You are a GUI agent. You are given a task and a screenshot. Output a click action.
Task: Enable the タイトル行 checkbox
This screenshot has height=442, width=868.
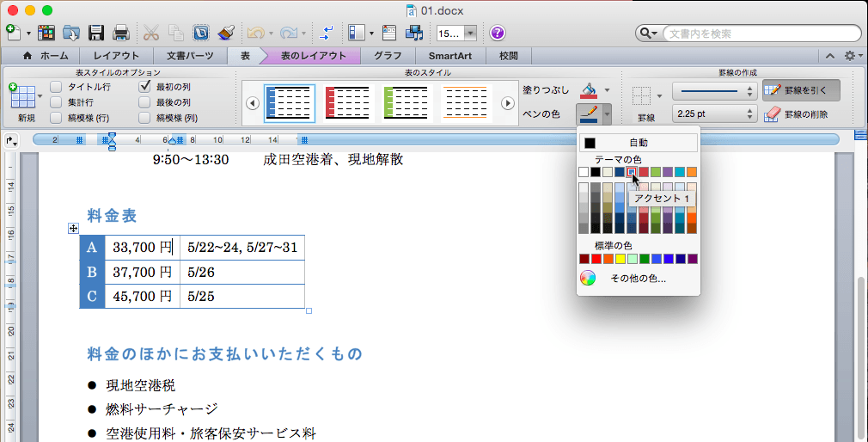click(x=56, y=87)
